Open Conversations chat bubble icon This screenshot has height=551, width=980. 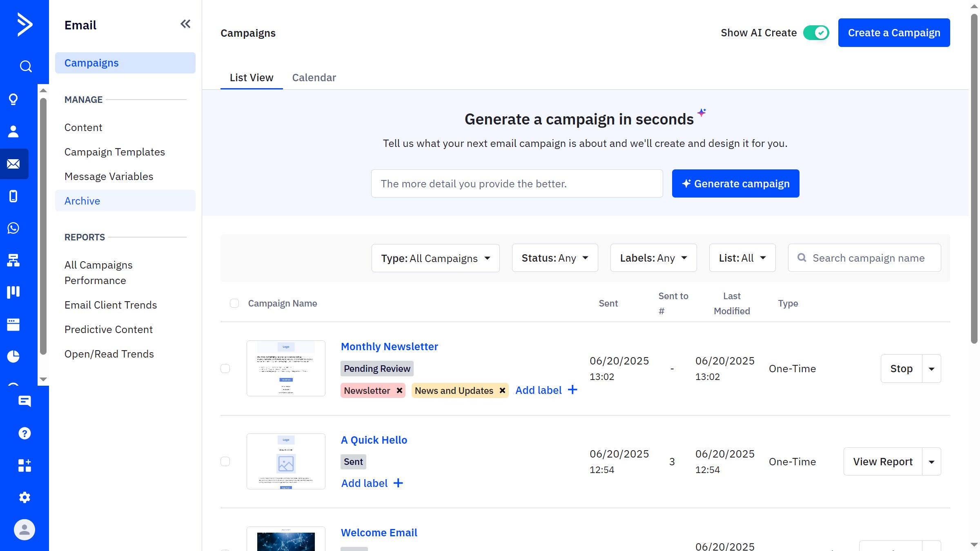point(24,401)
